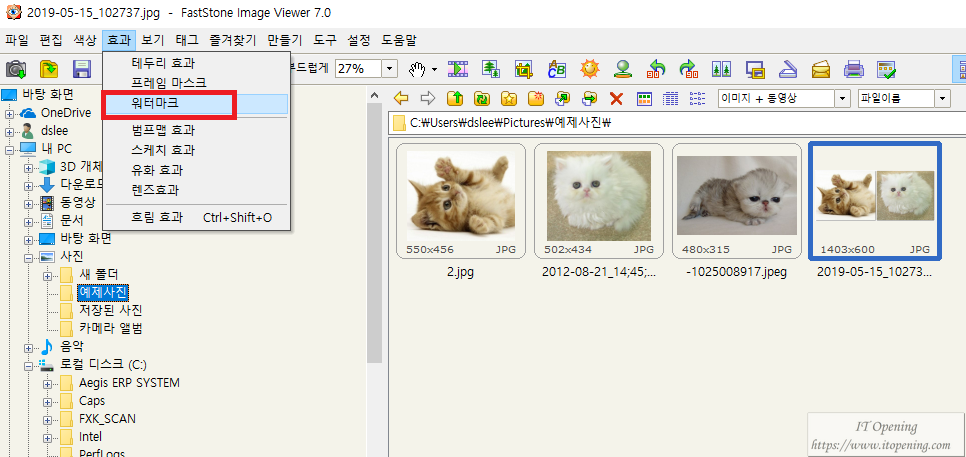The height and width of the screenshot is (457, 966).
Task: Select the 저장된 사진 folder in tree
Action: click(109, 310)
